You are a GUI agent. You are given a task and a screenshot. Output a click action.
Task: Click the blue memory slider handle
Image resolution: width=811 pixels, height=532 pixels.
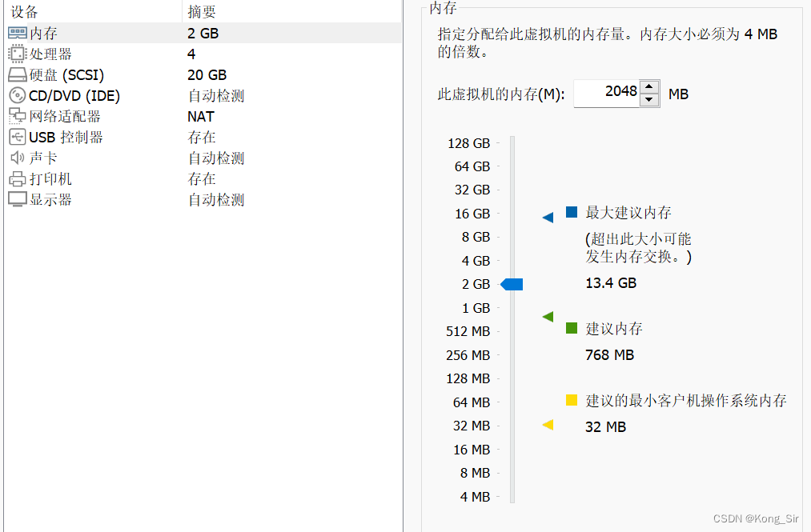coord(511,284)
